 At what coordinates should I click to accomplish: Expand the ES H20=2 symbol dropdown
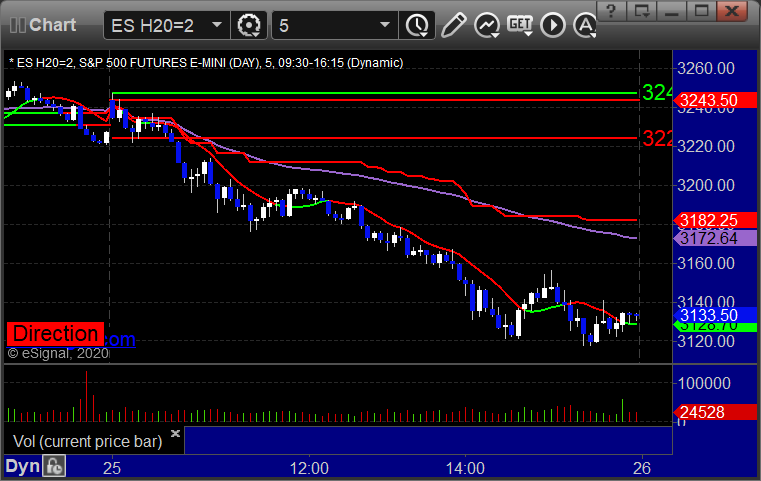click(217, 25)
